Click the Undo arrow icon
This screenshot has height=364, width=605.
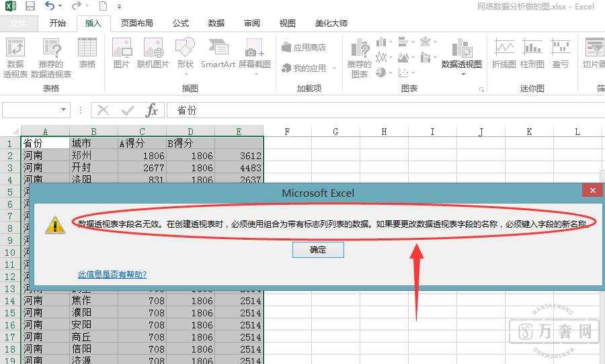[x=50, y=6]
